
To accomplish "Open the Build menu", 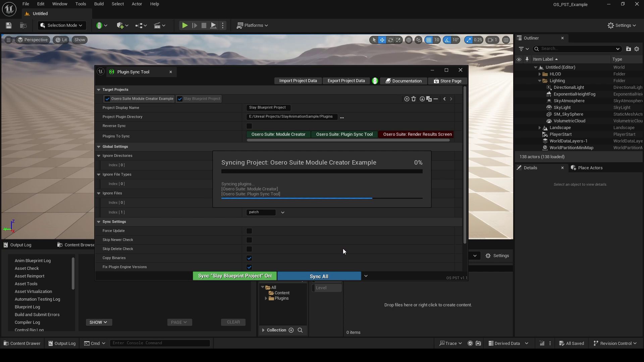I will point(99,4).
